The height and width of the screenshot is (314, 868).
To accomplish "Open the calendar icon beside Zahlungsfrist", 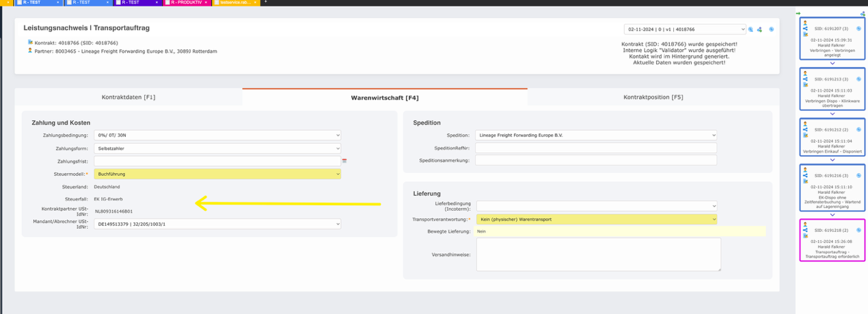I will click(344, 160).
